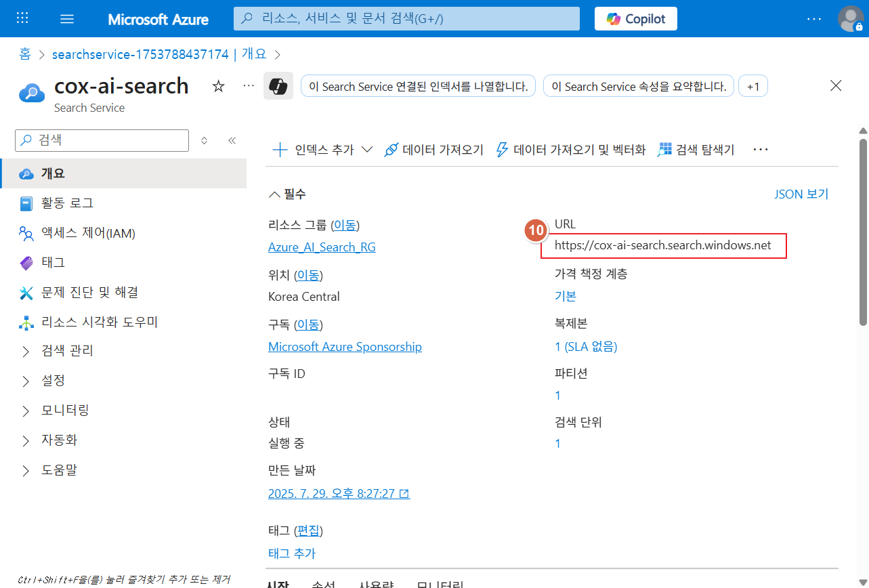Open the header ellipsis more menu
Screen dimensions: 869x588
coord(814,19)
